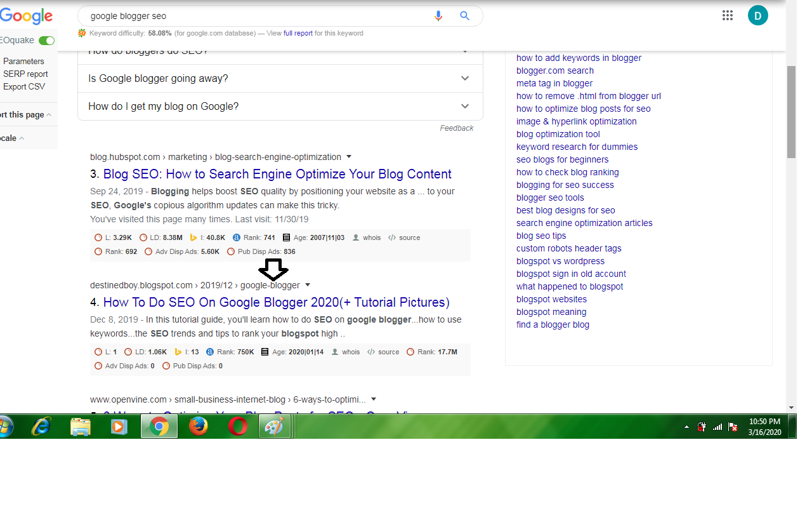Expand "Is Google blogger going away?"
The image size is (812, 508).
(x=280, y=79)
